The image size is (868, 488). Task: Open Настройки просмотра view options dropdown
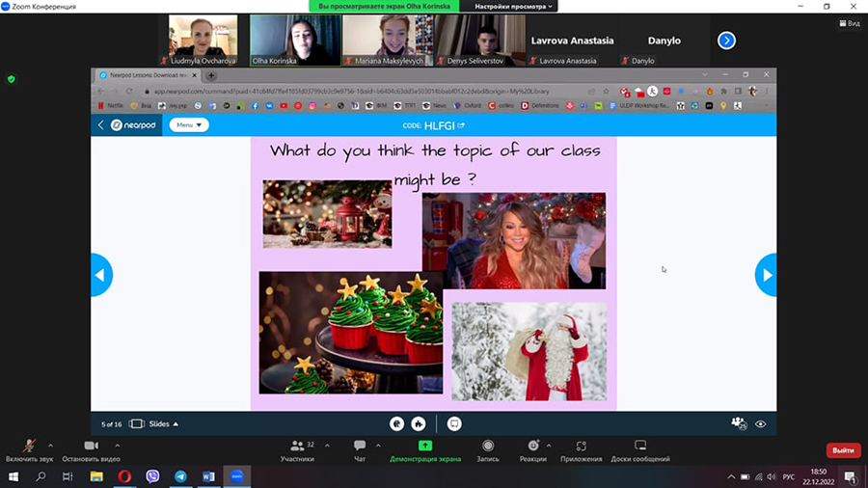(x=514, y=6)
